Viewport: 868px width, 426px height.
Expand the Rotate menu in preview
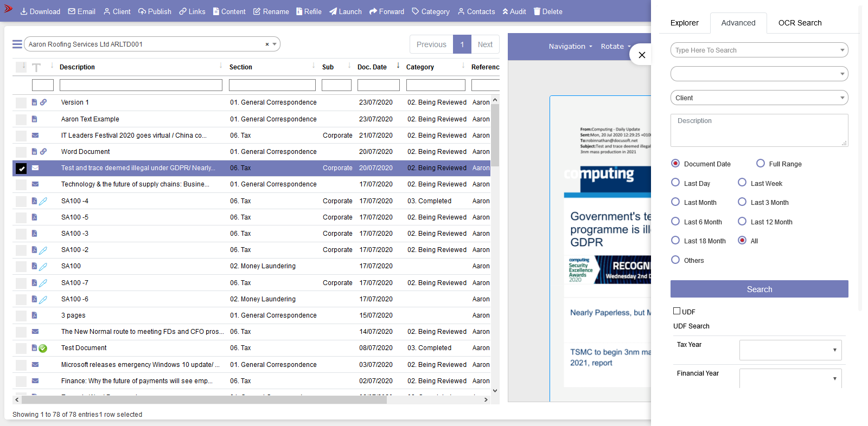pyautogui.click(x=616, y=47)
